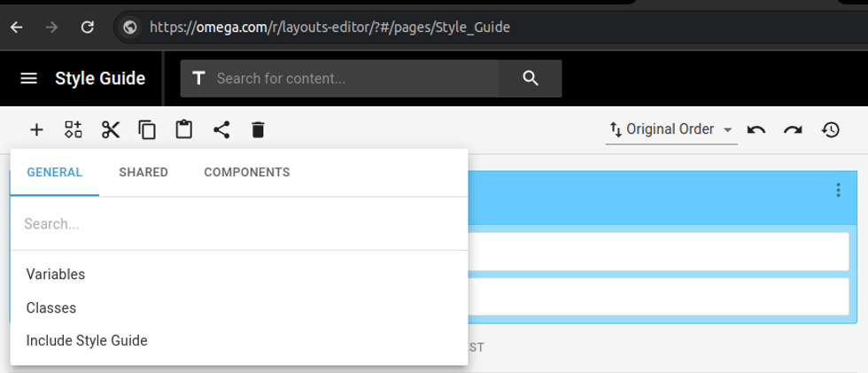Click the share icon
This screenshot has width=868, height=373.
point(221,130)
